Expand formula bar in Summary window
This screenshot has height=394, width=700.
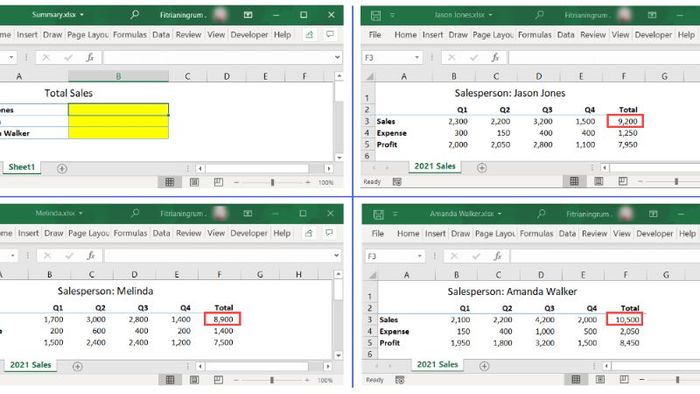(x=337, y=57)
